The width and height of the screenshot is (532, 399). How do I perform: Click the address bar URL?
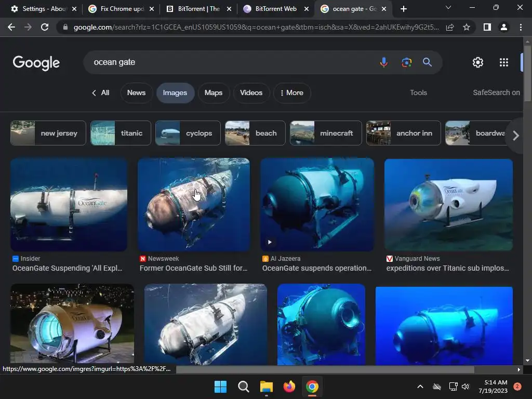point(256,27)
